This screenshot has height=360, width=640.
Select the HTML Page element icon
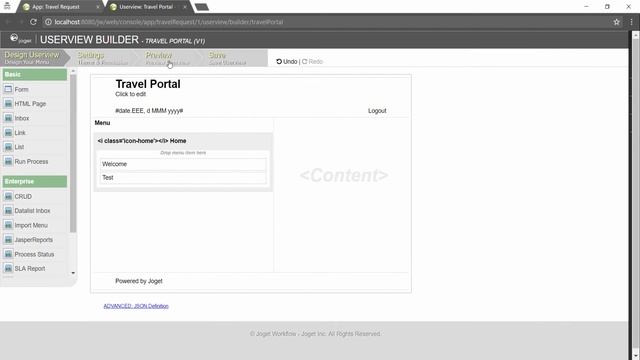8,104
